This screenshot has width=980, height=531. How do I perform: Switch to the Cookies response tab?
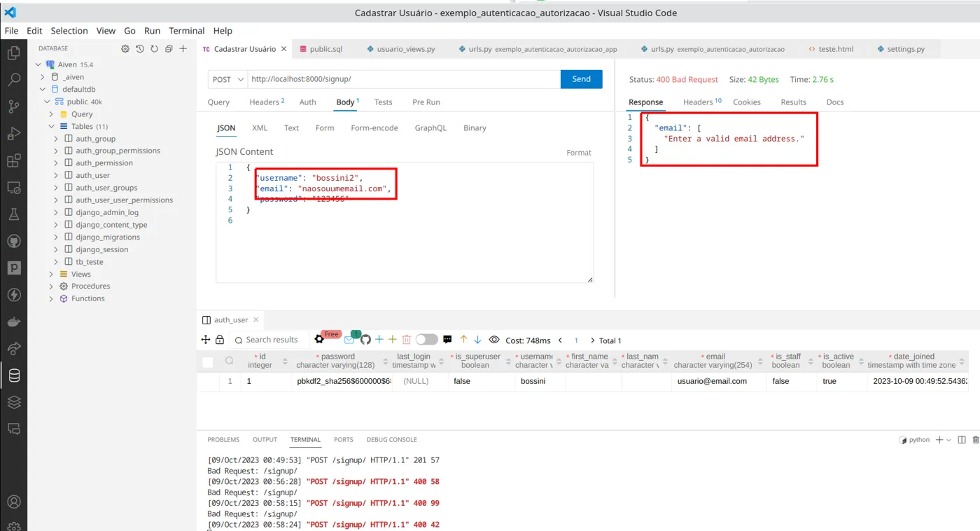pyautogui.click(x=747, y=102)
